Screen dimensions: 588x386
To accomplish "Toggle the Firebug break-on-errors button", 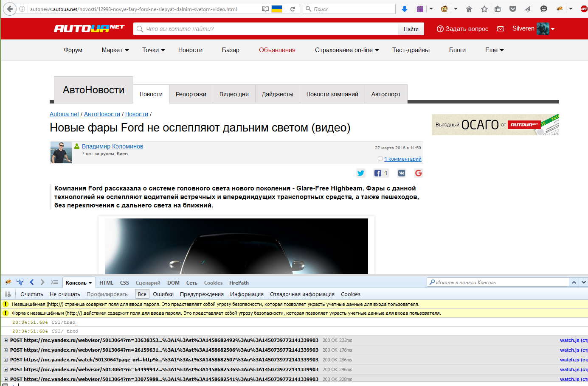I will point(8,294).
